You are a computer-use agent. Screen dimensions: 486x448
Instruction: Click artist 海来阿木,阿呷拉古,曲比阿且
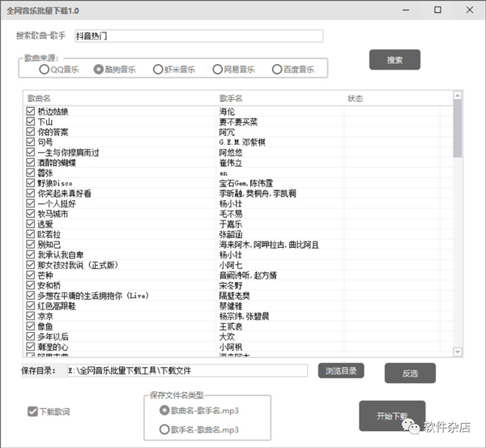[269, 245]
